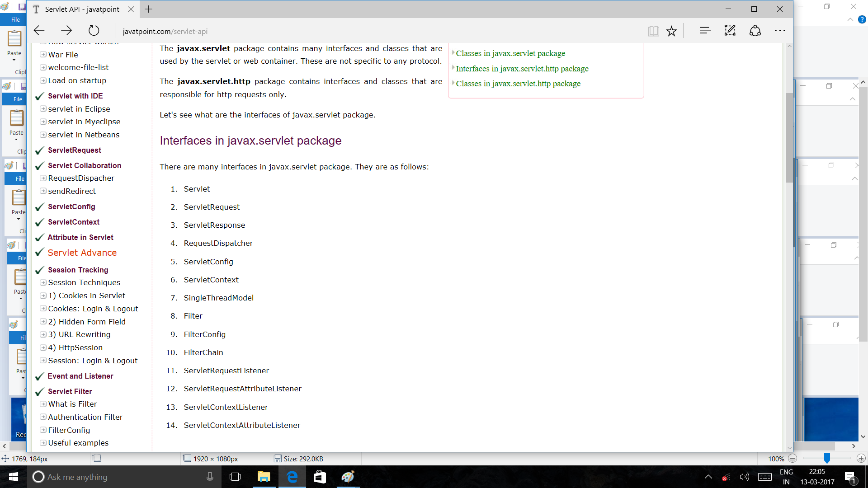Add page to favorites star
This screenshot has width=868, height=488.
[671, 31]
